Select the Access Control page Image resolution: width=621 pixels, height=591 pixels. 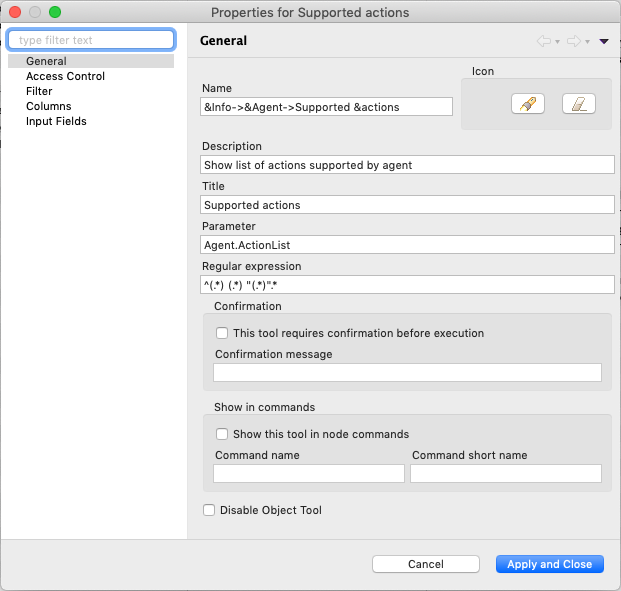[65, 76]
